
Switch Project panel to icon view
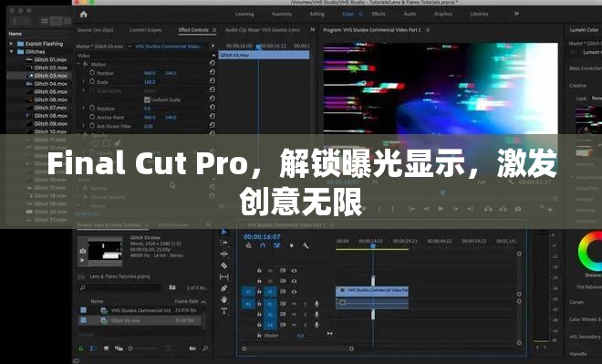coord(107,348)
